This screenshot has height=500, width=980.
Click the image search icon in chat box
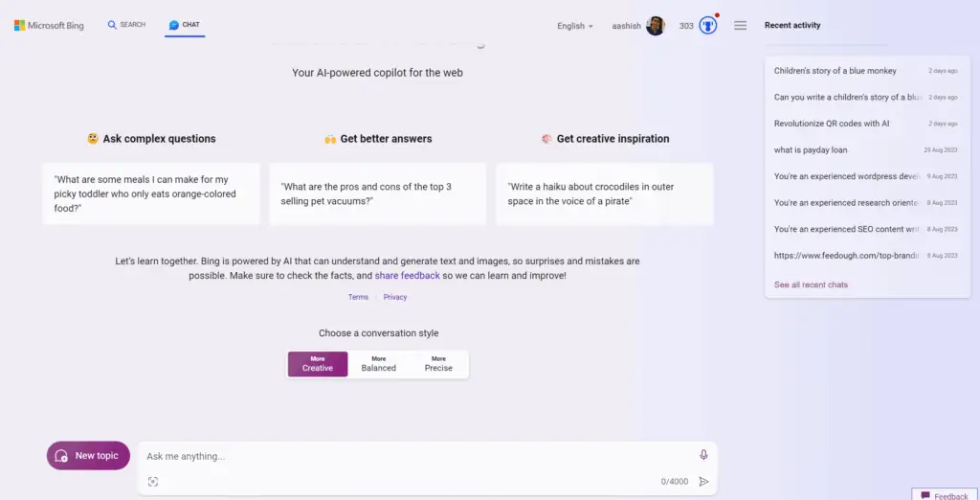pyautogui.click(x=153, y=482)
